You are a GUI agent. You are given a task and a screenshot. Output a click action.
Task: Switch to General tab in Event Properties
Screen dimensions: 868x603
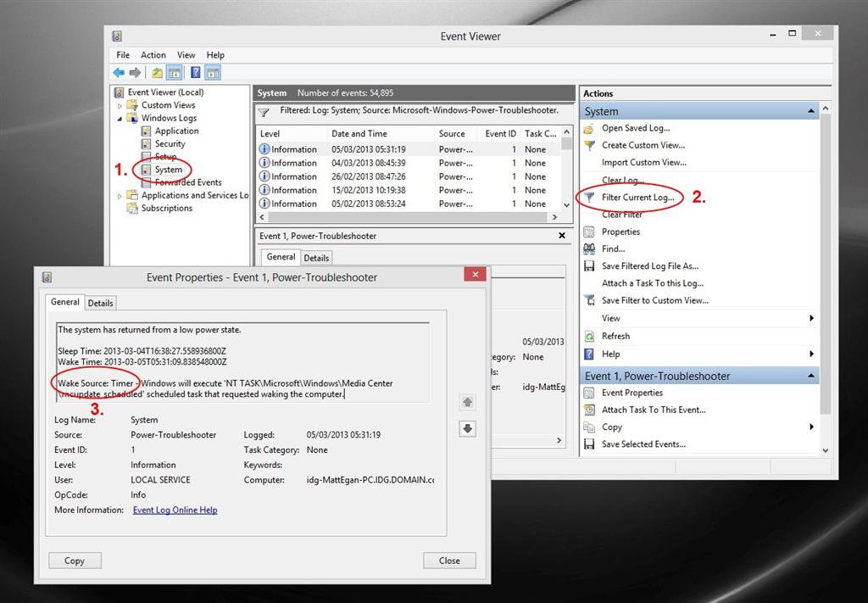[64, 302]
